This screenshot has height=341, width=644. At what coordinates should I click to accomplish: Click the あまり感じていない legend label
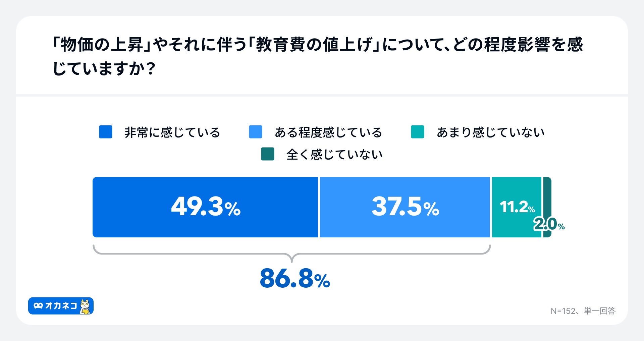point(490,132)
